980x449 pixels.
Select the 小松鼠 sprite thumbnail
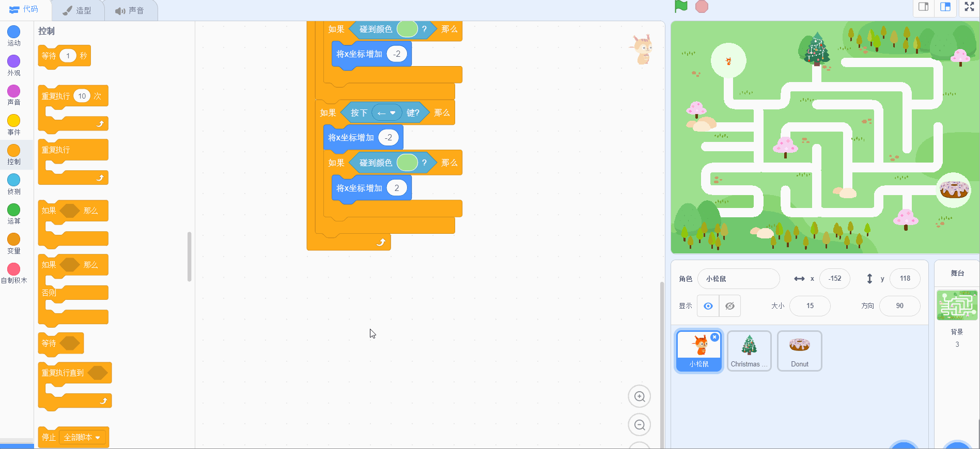point(699,351)
